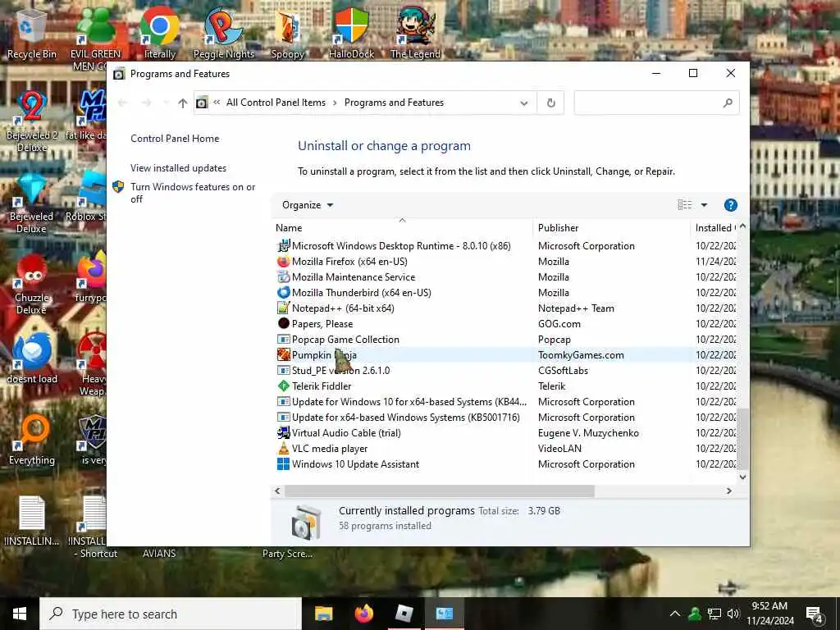Expand the breadcrumb chevron before All Control Panel Items

tap(217, 103)
